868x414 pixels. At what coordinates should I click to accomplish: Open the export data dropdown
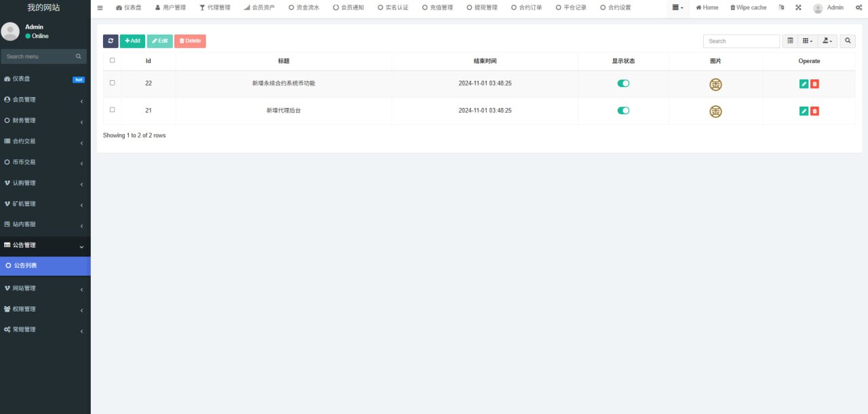[x=827, y=41]
